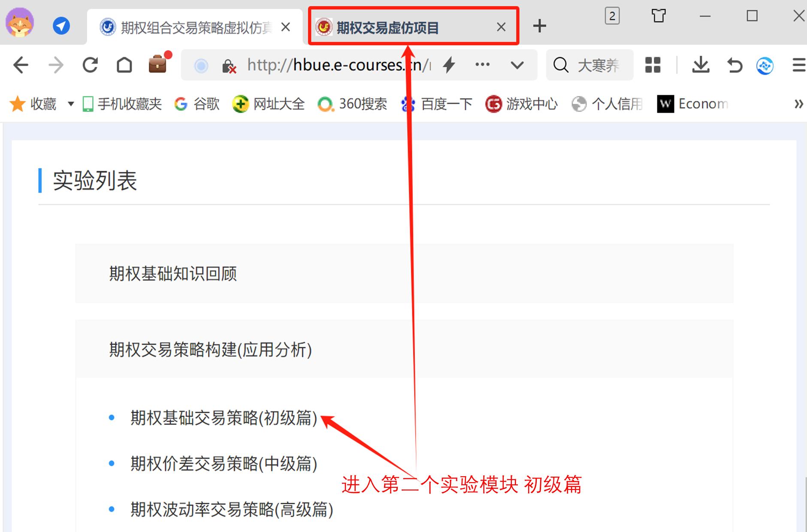Go to the browser home page icon
The width and height of the screenshot is (807, 532).
tap(124, 65)
